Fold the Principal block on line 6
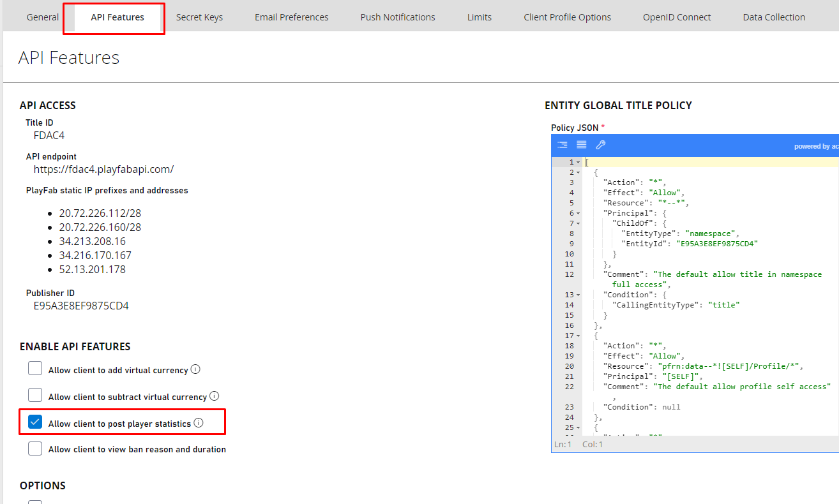This screenshot has height=504, width=839. [x=578, y=213]
